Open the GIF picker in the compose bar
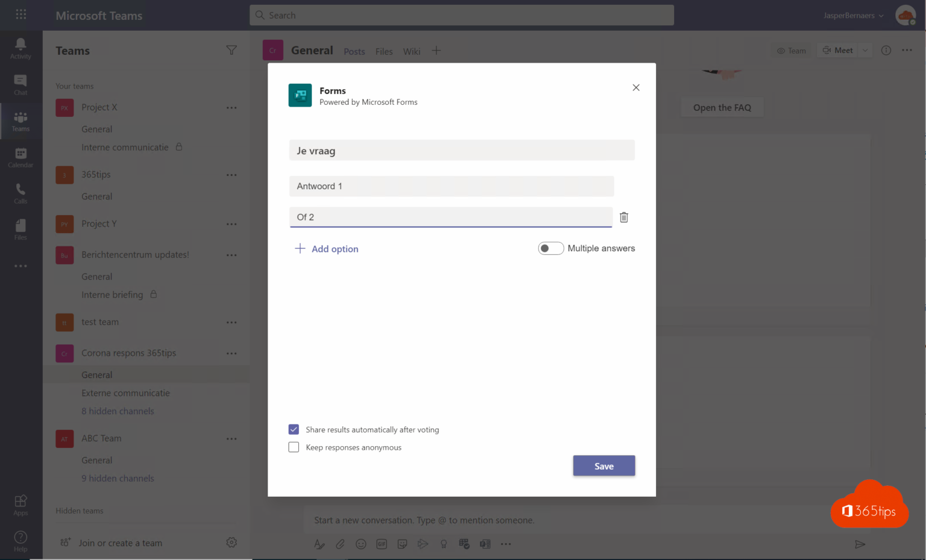Image resolution: width=926 pixels, height=560 pixels. pos(382,544)
